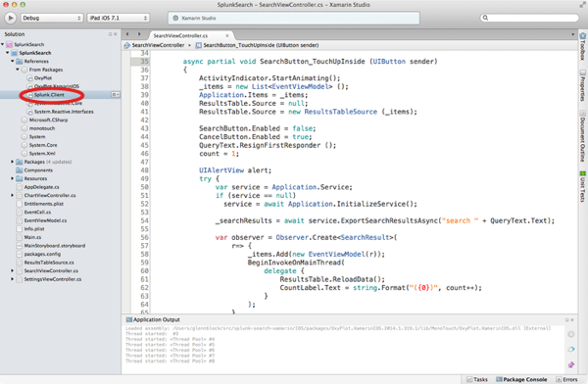This screenshot has height=384, width=588.
Task: Open the Tasks pad button
Action: click(477, 379)
